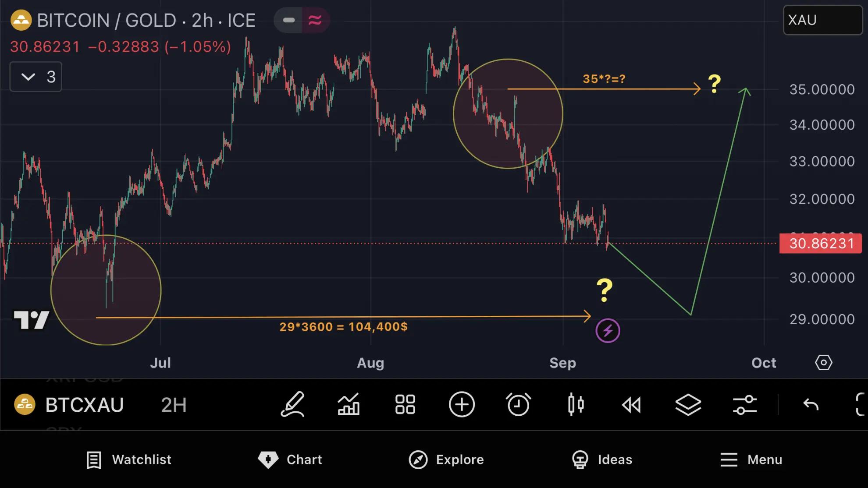
Task: Open the candlestick chart type icon
Action: [x=575, y=404]
